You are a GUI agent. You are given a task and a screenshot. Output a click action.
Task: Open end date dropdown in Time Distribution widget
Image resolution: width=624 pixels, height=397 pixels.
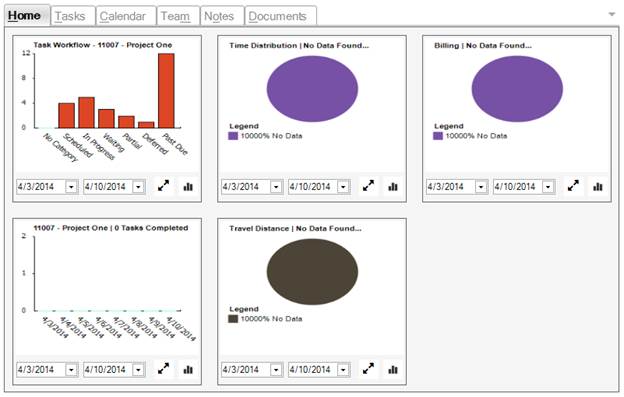343,187
